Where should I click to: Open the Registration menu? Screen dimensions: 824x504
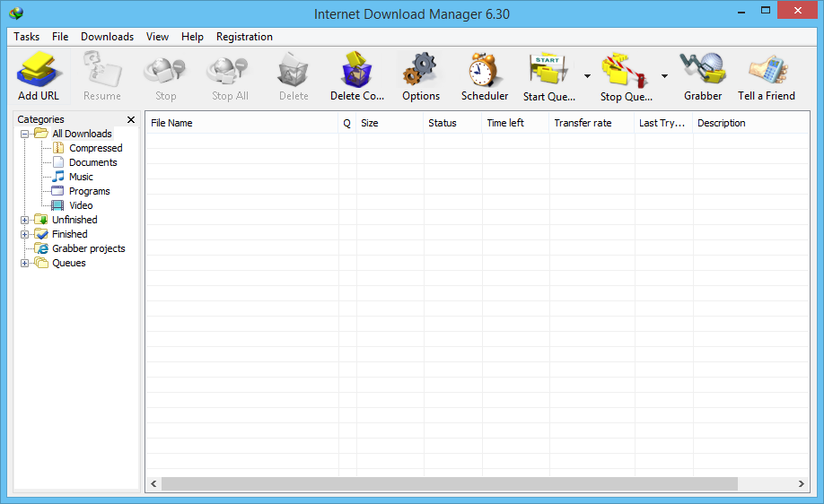pos(244,37)
